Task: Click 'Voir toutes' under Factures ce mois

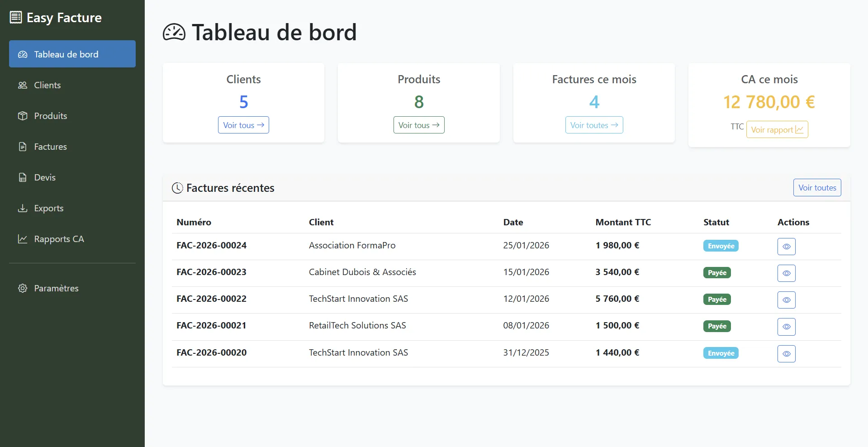Action: click(x=594, y=125)
